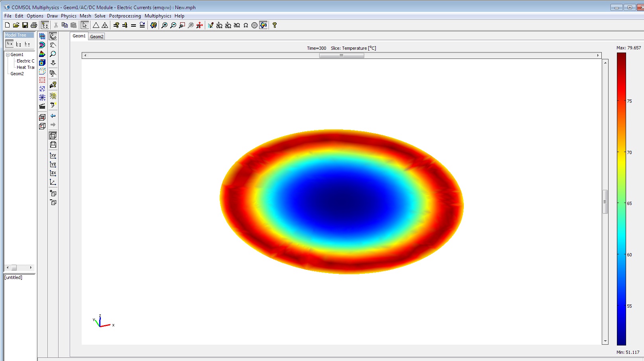Open the Physics menu
The width and height of the screenshot is (644, 361).
[x=69, y=16]
